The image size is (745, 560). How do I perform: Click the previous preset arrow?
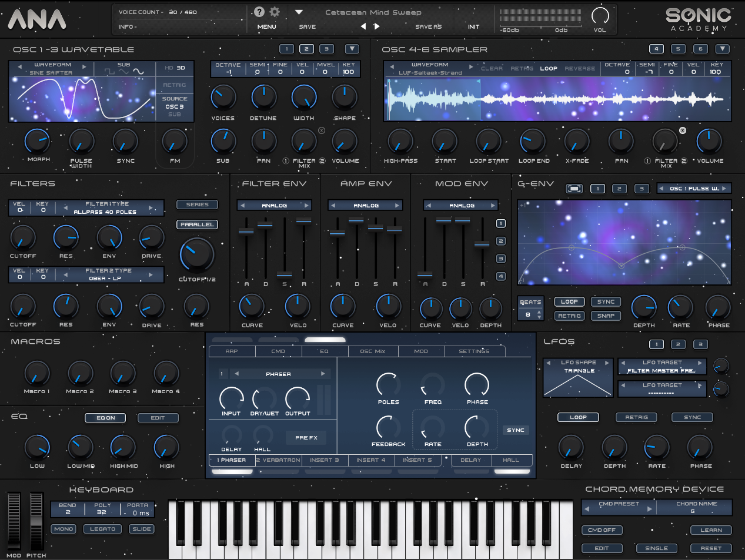pyautogui.click(x=363, y=26)
